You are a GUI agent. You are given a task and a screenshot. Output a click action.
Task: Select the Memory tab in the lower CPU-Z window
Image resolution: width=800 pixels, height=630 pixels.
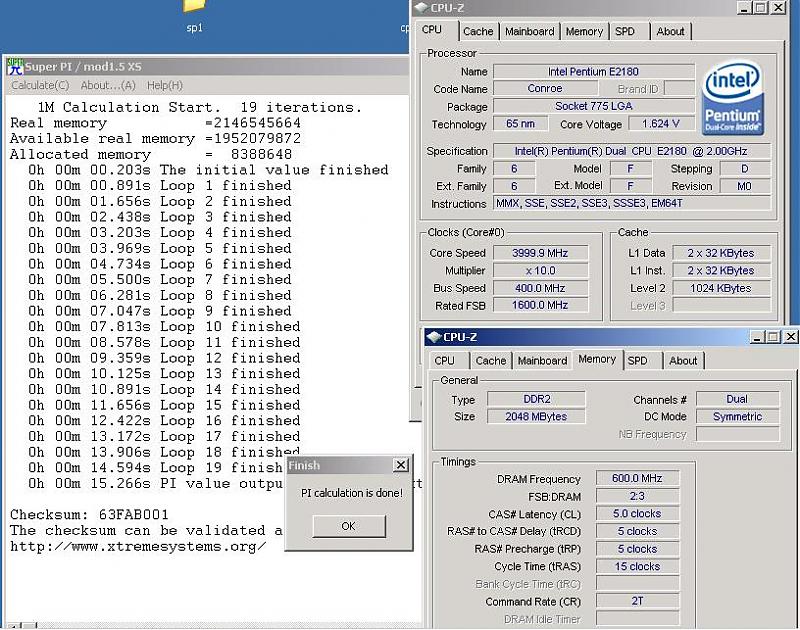(x=597, y=359)
